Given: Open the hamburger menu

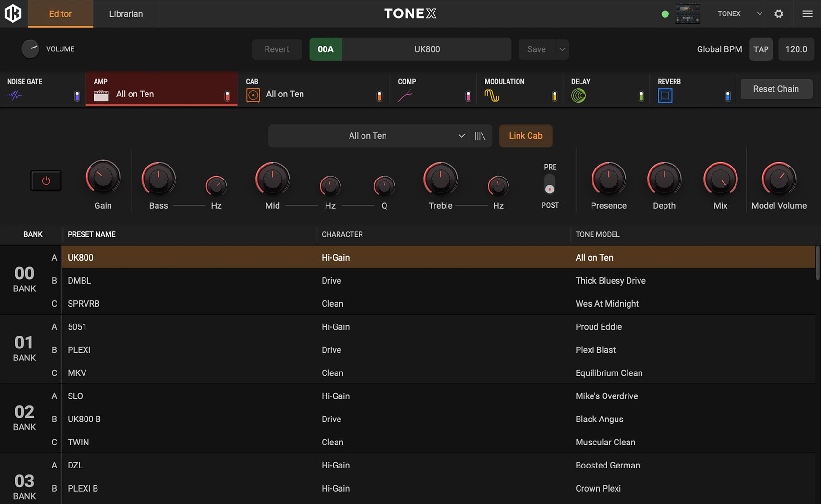Looking at the screenshot, I should pyautogui.click(x=808, y=13).
